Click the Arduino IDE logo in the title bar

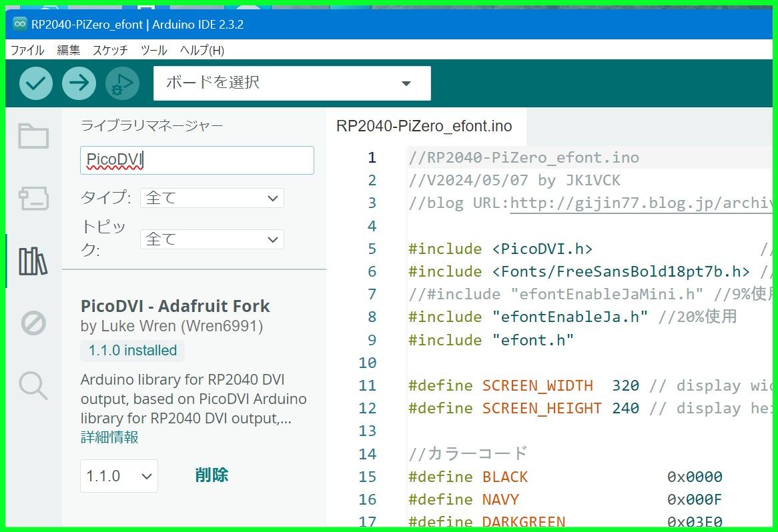click(x=20, y=24)
